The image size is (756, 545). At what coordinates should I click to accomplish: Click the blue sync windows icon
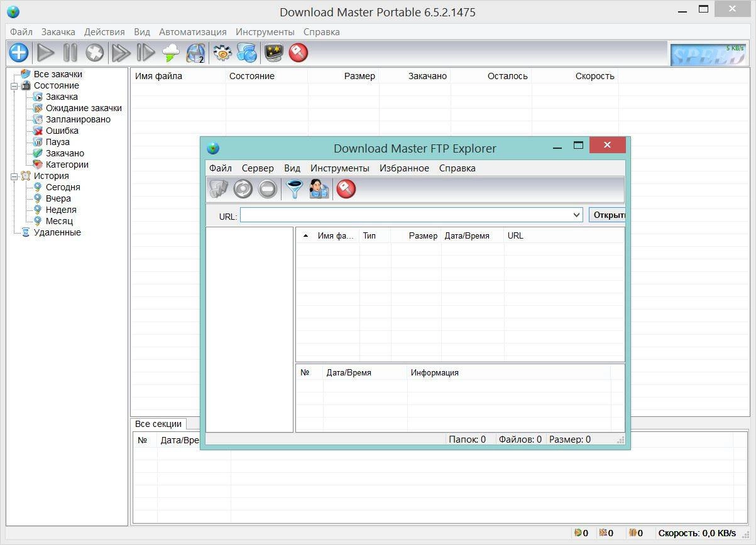coord(246,53)
